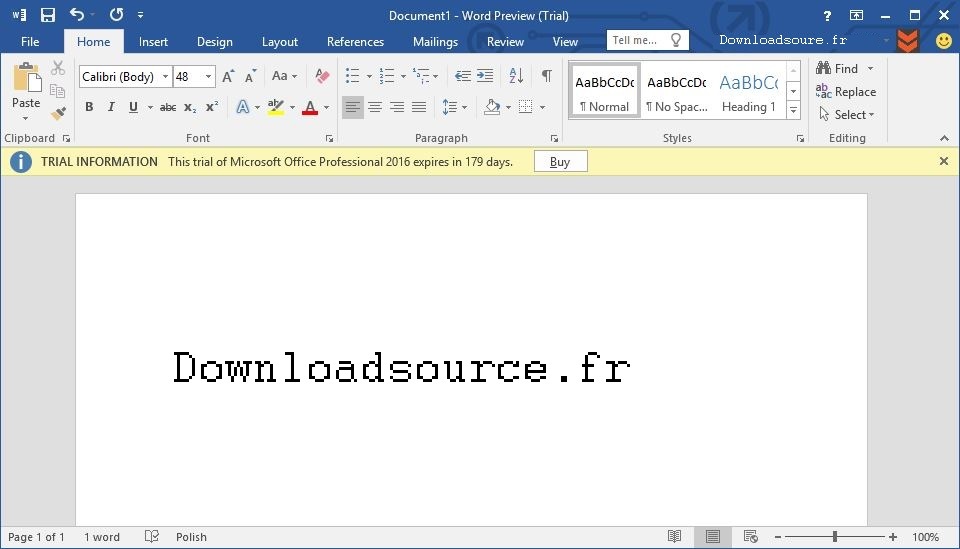Open the Change Case Aa dropdown
This screenshot has height=549, width=960.
tap(284, 76)
